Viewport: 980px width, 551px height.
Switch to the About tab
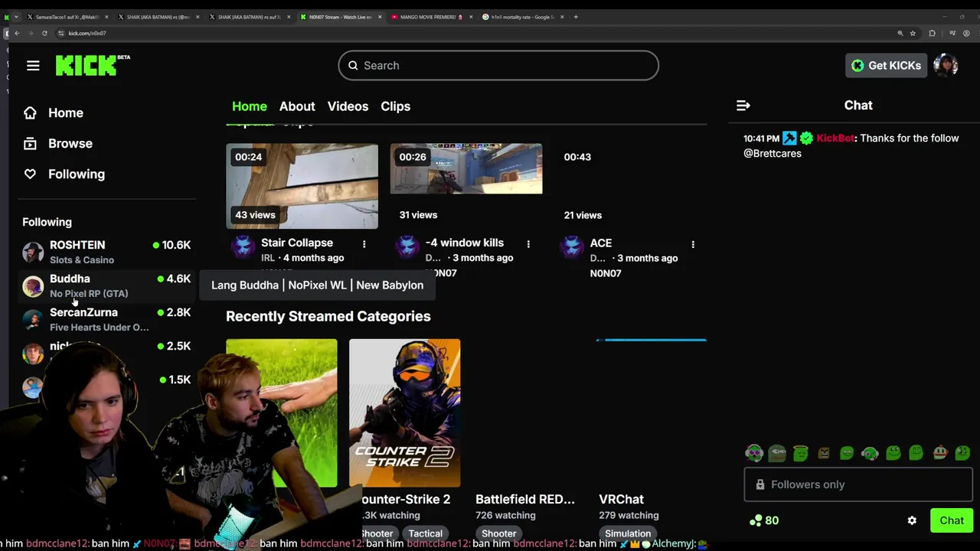point(297,106)
